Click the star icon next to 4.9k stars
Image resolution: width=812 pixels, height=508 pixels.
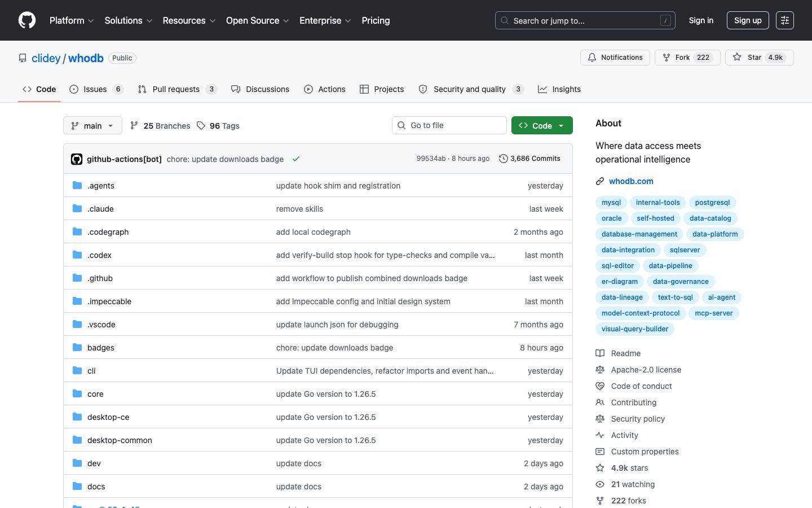coord(600,468)
